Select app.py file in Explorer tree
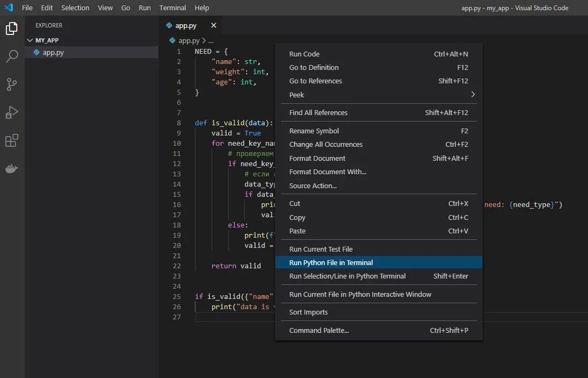588x378 pixels. tap(91, 52)
